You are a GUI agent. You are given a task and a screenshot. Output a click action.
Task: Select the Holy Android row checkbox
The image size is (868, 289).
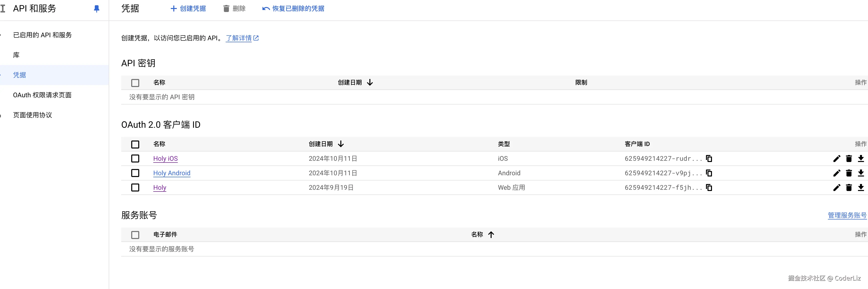[135, 173]
